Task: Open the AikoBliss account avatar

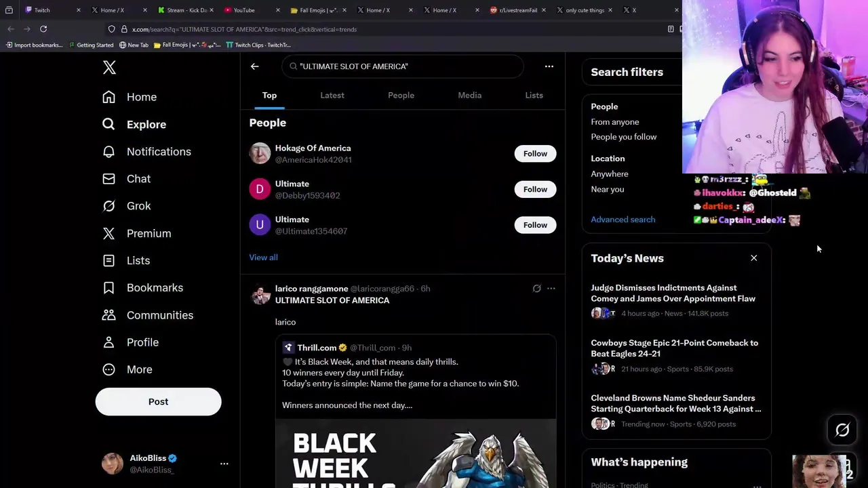Action: [113, 464]
